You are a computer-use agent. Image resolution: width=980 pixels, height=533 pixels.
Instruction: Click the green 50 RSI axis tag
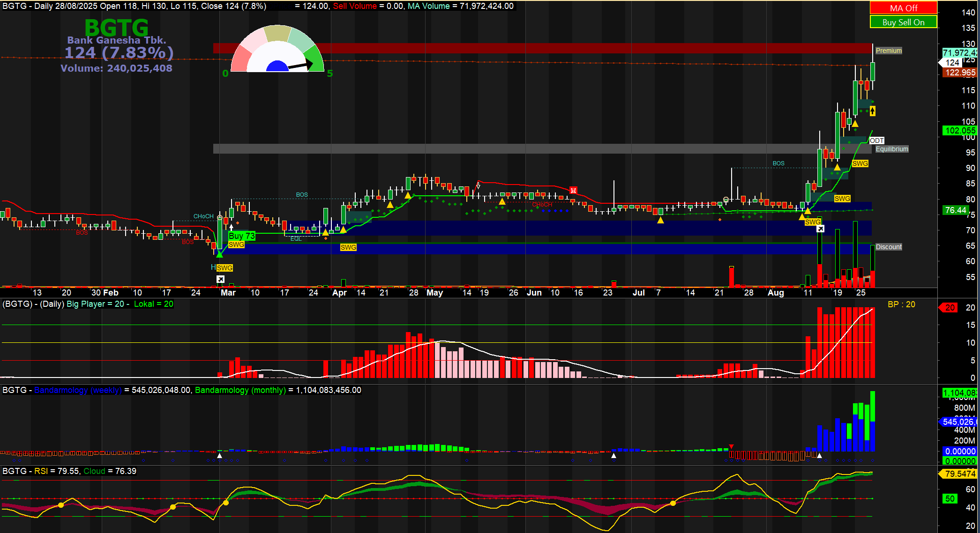[x=950, y=499]
